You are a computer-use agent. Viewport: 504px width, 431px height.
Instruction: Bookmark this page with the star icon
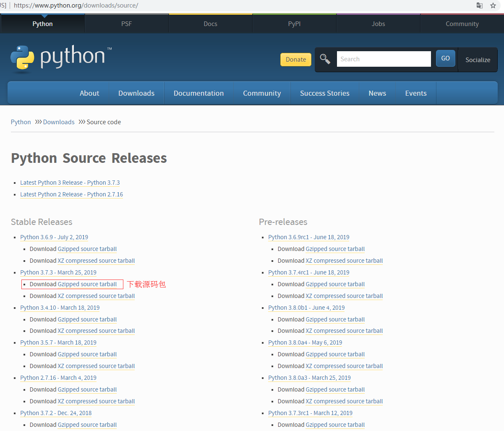coord(493,5)
